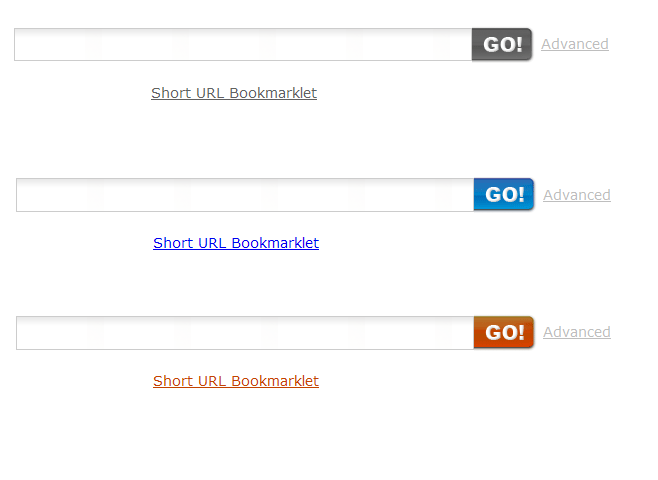Open the orange Short URL Bookmarklet link

236,381
